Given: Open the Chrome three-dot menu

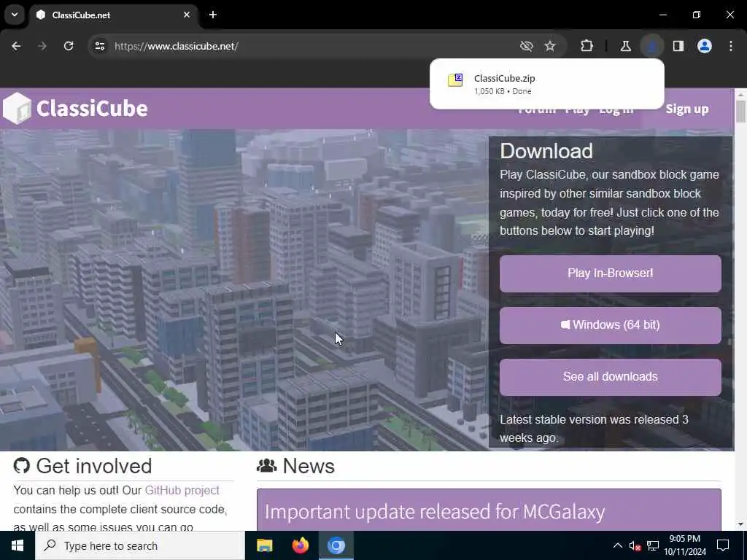Looking at the screenshot, I should (x=731, y=46).
